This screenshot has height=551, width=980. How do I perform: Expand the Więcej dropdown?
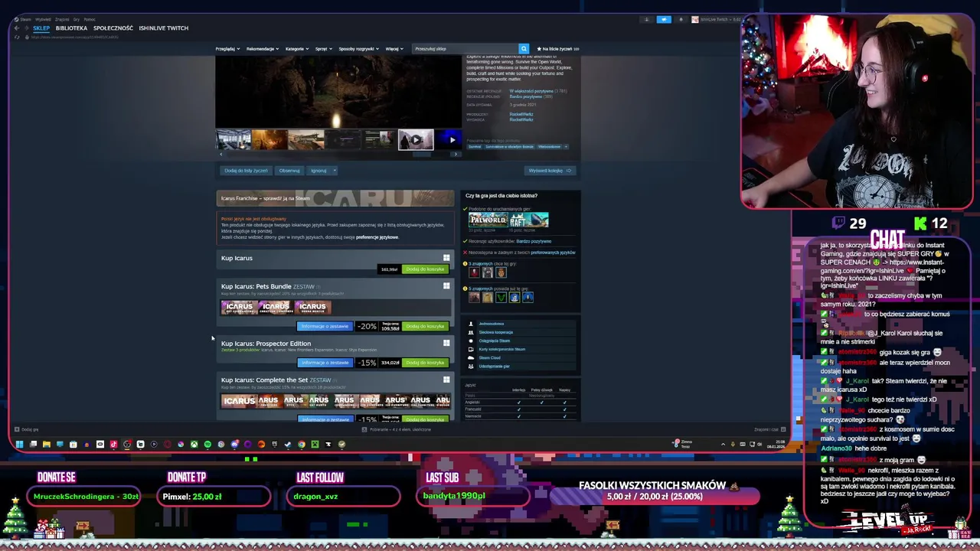(394, 48)
